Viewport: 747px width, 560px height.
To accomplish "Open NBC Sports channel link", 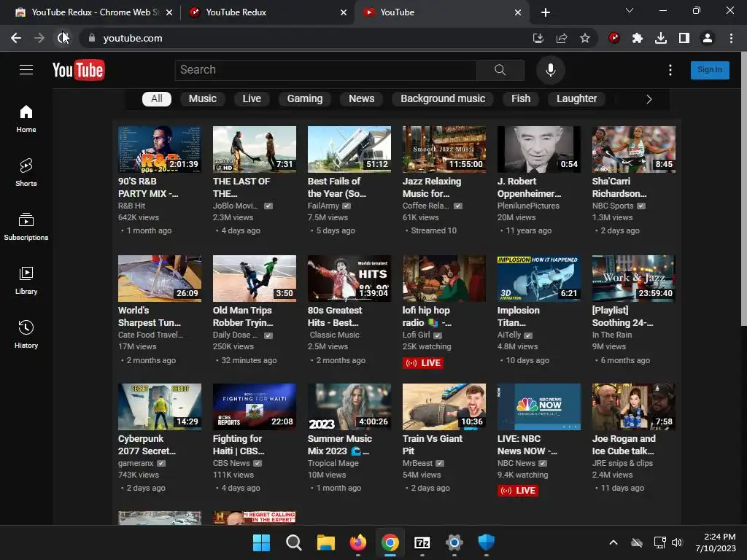I will pyautogui.click(x=613, y=206).
